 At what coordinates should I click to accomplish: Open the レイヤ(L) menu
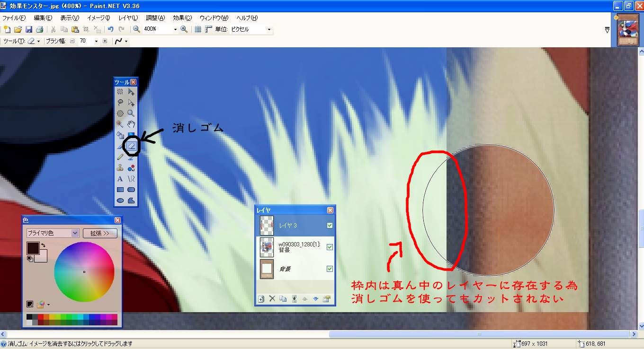click(128, 18)
